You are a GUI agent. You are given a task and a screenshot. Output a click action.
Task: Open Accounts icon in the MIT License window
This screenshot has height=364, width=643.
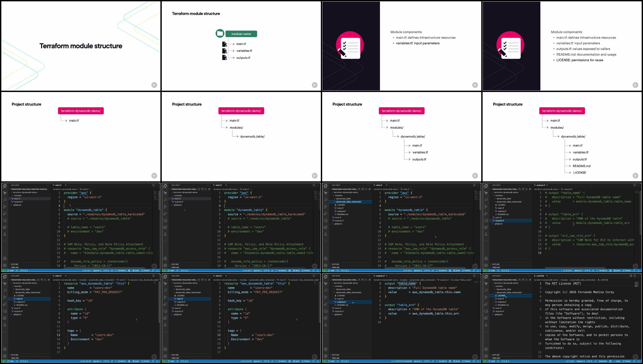tap(486, 349)
